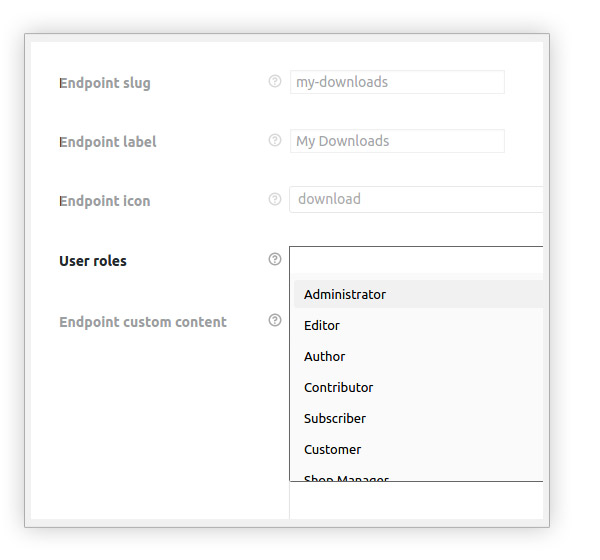Select the Customer role option
This screenshot has height=560, width=600.
click(x=419, y=449)
